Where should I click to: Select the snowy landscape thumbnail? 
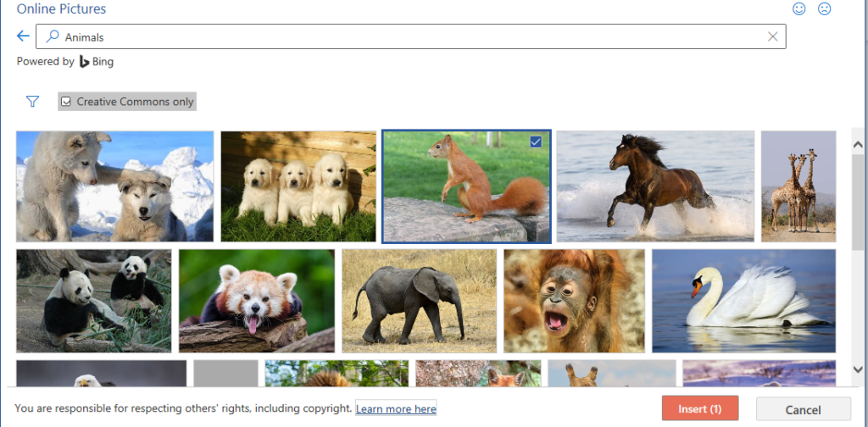[759, 374]
